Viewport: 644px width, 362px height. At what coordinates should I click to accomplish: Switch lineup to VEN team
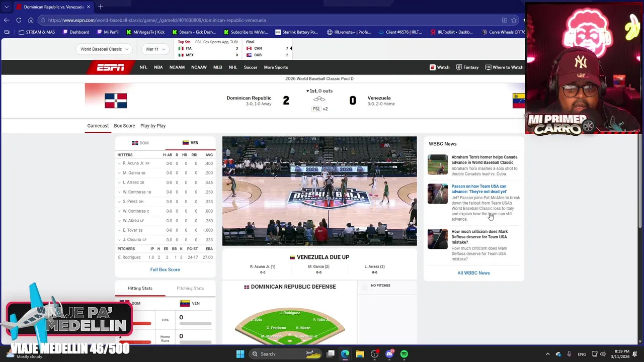click(190, 143)
